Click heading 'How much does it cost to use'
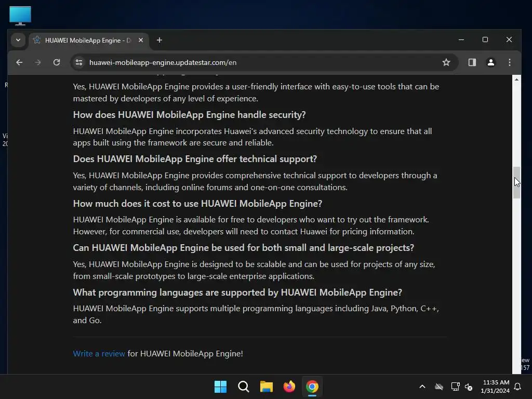 [197, 204]
